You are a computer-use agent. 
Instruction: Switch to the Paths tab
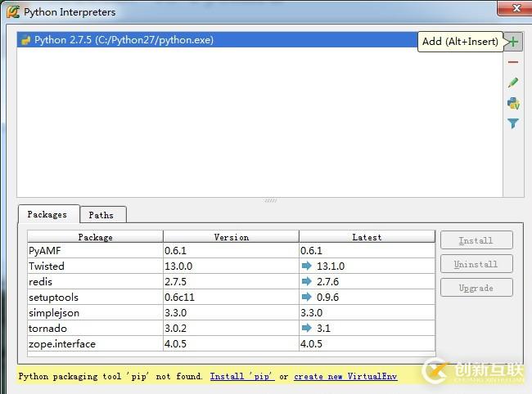[101, 215]
